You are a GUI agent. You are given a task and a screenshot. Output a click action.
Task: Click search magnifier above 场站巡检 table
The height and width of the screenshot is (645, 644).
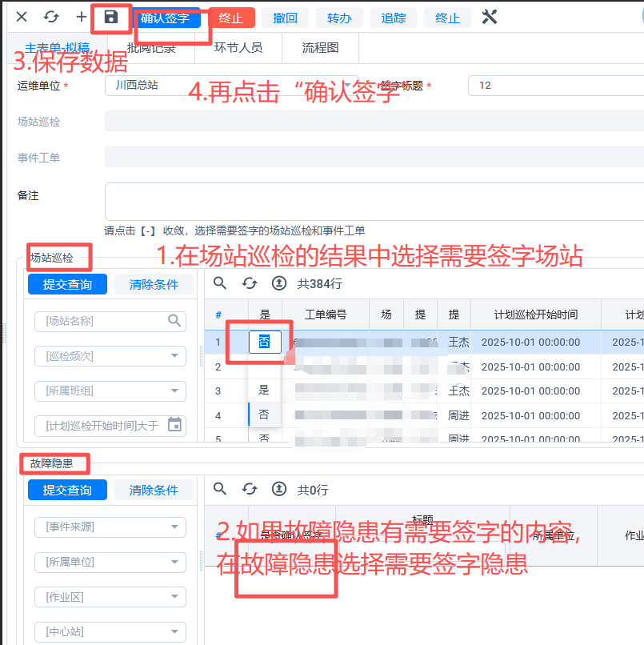pyautogui.click(x=220, y=283)
